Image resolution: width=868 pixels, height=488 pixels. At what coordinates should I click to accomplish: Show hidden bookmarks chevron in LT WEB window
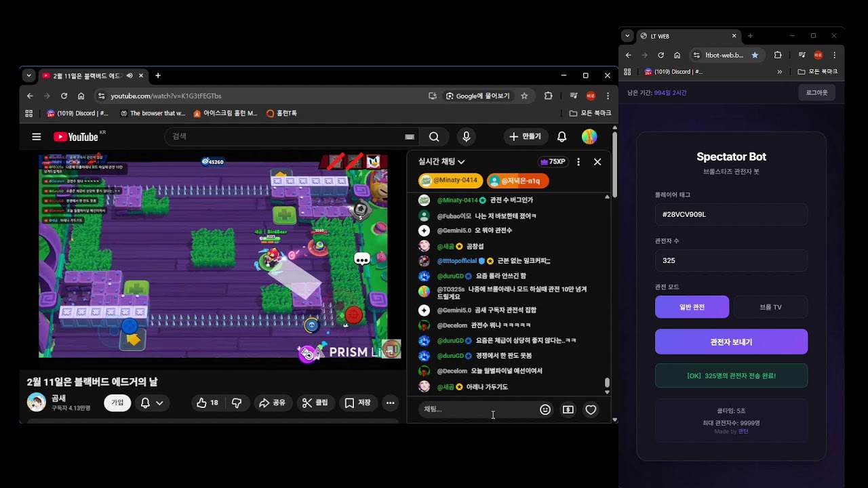[x=779, y=72]
